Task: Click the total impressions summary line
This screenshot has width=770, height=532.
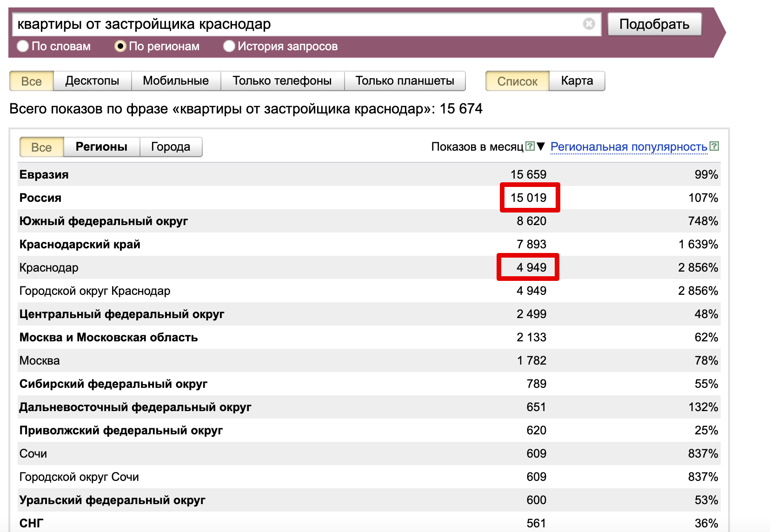Action: (x=246, y=109)
